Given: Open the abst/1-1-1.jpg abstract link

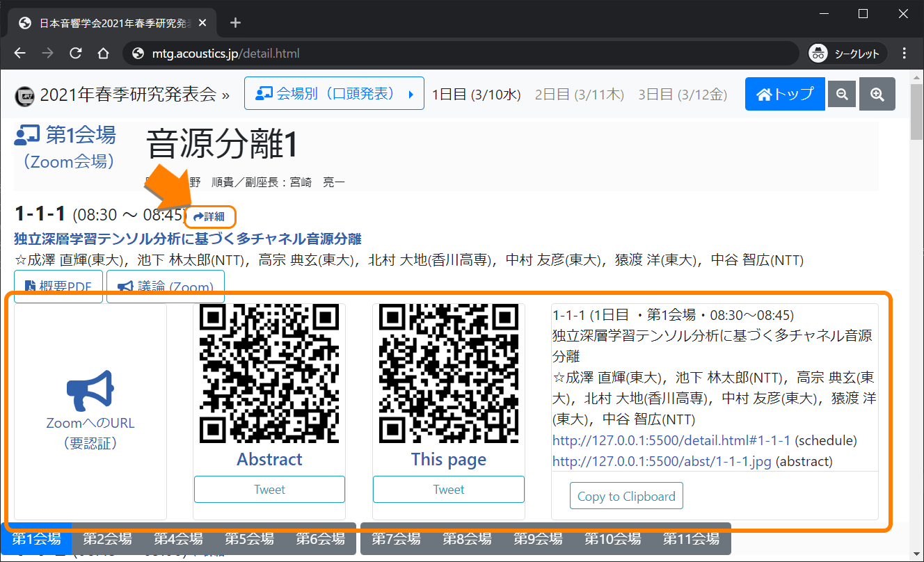Looking at the screenshot, I should coord(662,461).
